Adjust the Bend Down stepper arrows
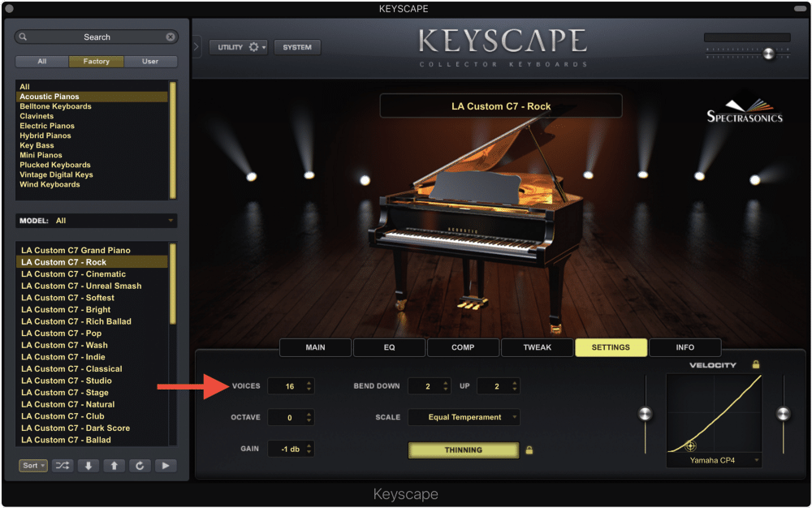 [445, 386]
